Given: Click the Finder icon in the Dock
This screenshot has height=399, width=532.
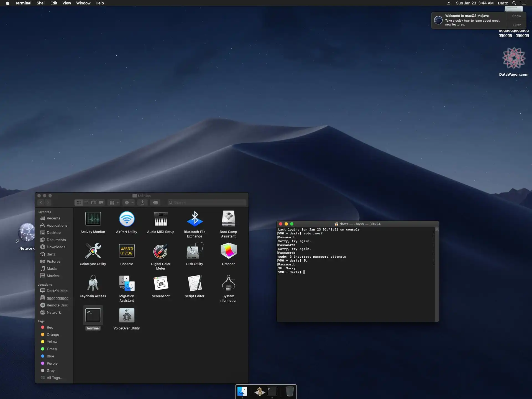Looking at the screenshot, I should [242, 391].
